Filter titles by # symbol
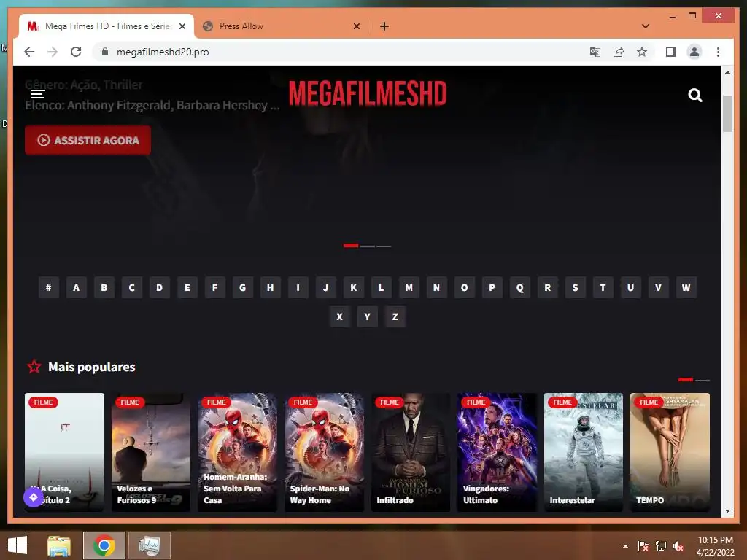747x560 pixels. [x=49, y=287]
